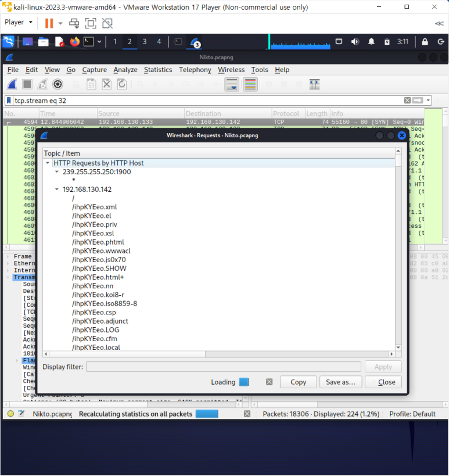This screenshot has height=476, width=449.
Task: Click the main tcp.stream eq 32 filter field
Action: point(208,101)
